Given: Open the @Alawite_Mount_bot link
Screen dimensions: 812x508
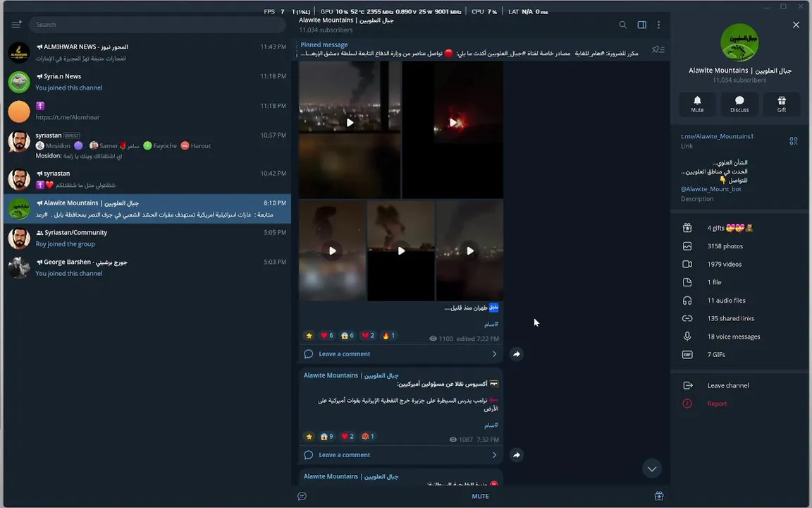Looking at the screenshot, I should point(710,189).
